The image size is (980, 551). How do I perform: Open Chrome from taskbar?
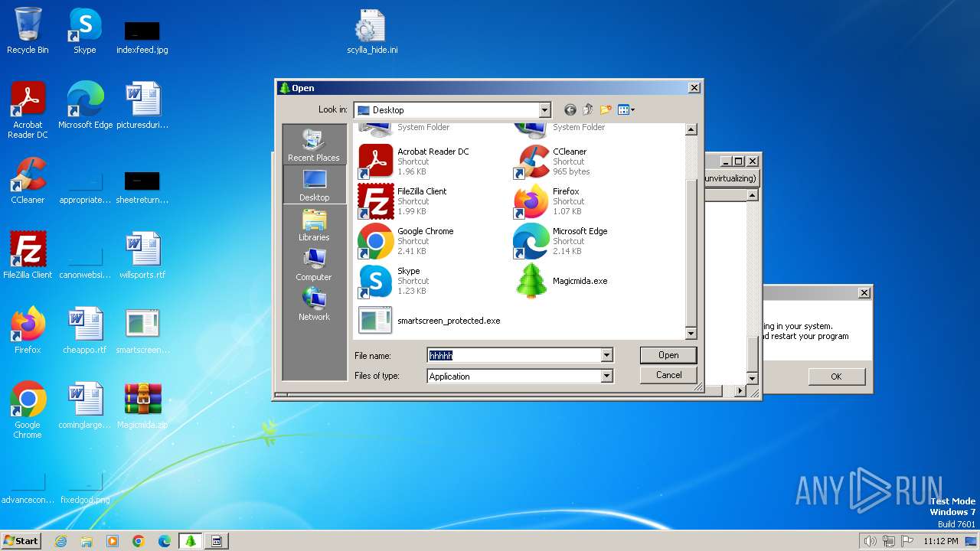(x=139, y=541)
